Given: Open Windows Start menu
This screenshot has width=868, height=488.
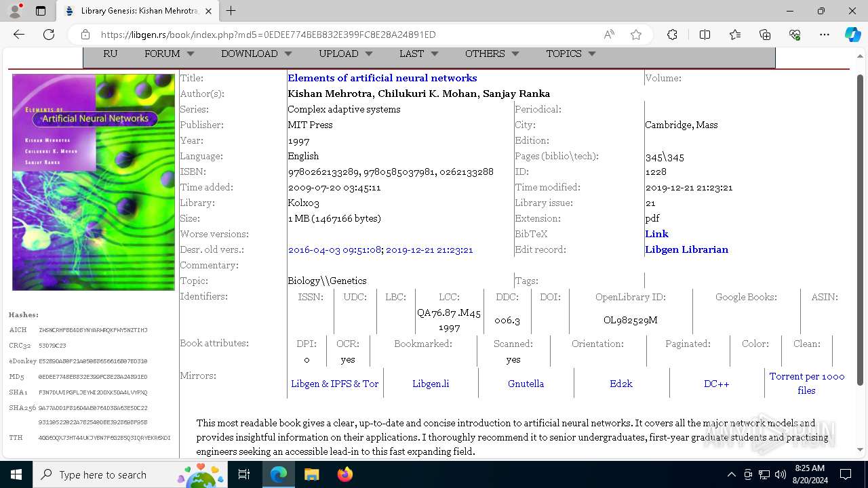Looking at the screenshot, I should (16, 474).
